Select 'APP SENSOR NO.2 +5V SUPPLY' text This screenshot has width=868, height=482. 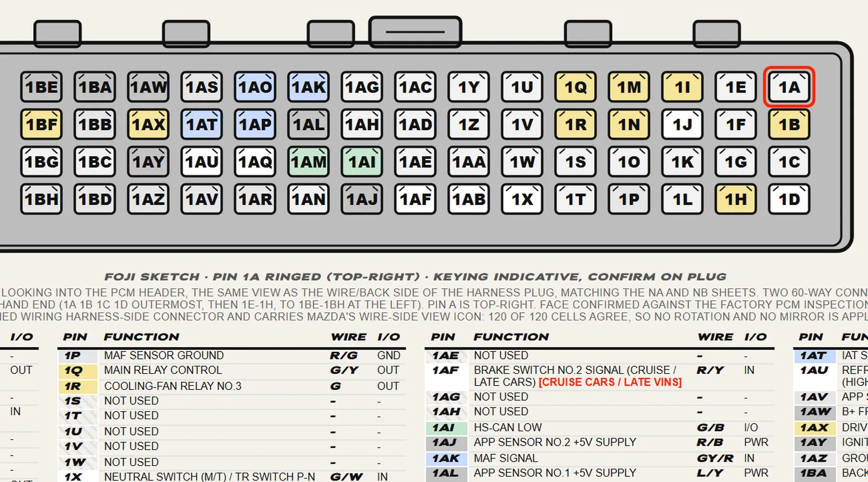coord(555,442)
